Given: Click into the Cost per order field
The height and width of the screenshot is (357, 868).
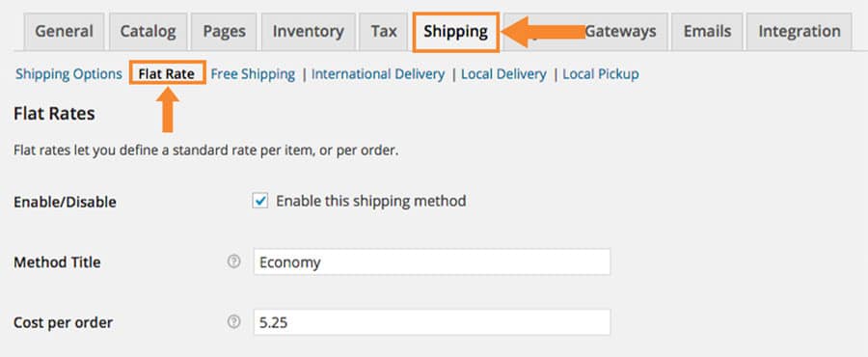Looking at the screenshot, I should pos(432,322).
